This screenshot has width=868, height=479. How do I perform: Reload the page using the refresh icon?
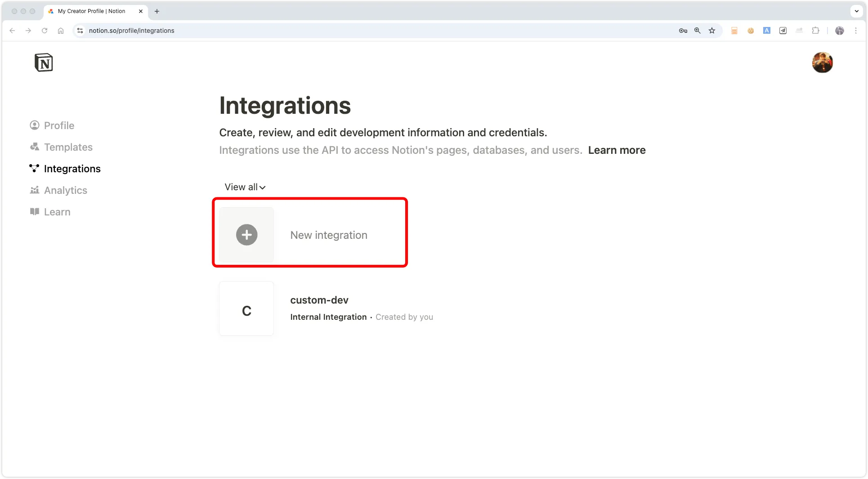point(45,31)
